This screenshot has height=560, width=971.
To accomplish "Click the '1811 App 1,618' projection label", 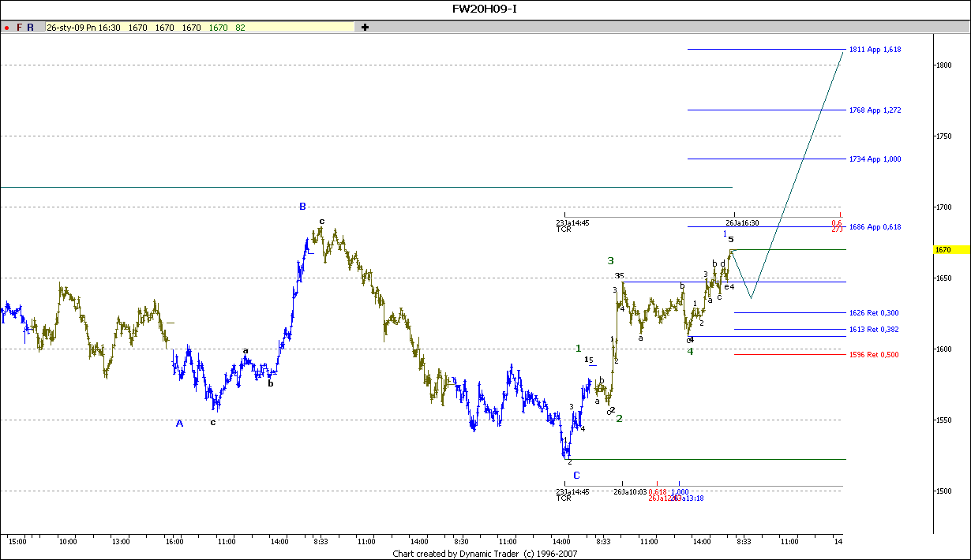I will point(875,50).
